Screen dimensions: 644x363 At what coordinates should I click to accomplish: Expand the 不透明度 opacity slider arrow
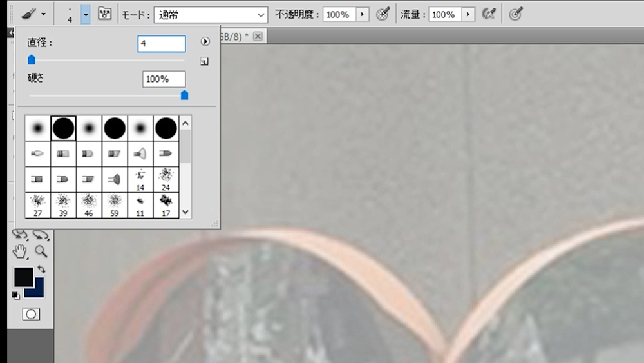(x=362, y=14)
